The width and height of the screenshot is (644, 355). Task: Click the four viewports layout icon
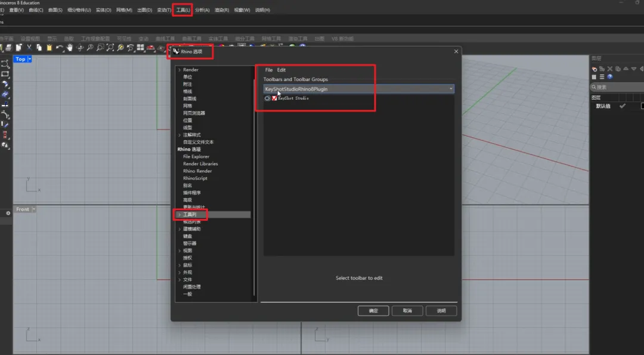[141, 48]
